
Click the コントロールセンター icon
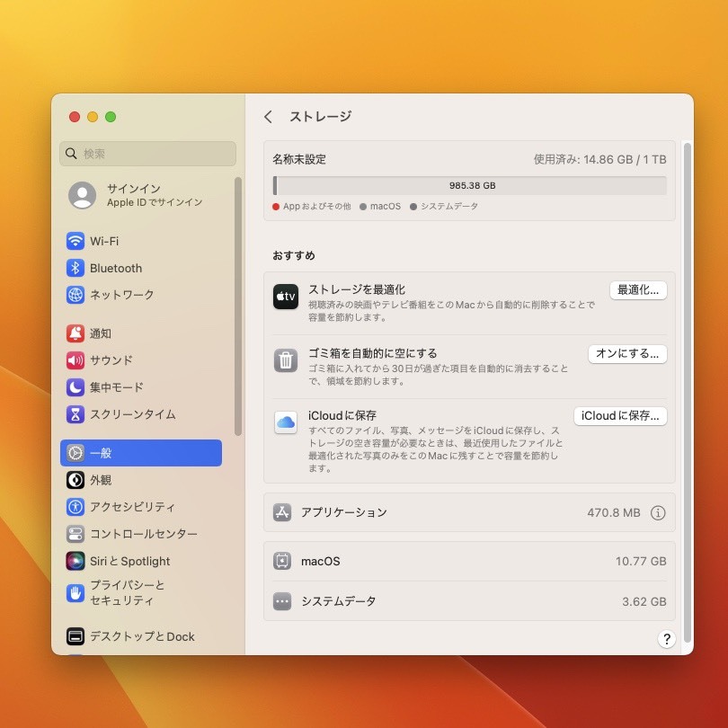(75, 534)
